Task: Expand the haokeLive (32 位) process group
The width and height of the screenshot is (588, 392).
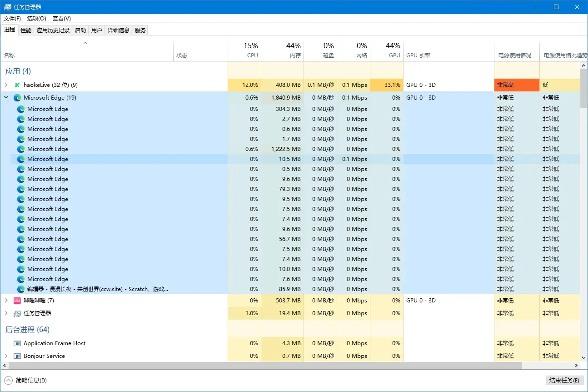Action: tap(6, 85)
